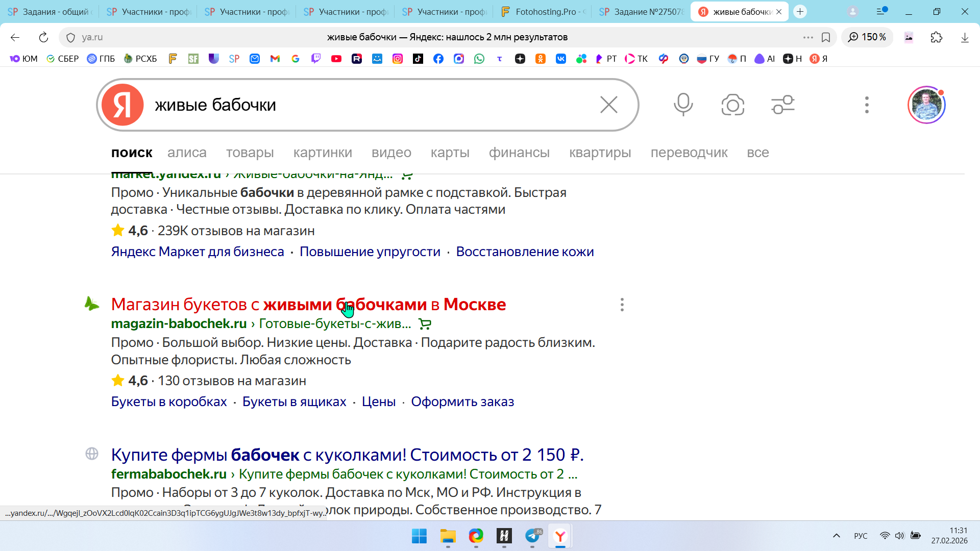Open three-dot menu next to butterfly bouquet result
Screen dimensions: 980x551
point(622,305)
